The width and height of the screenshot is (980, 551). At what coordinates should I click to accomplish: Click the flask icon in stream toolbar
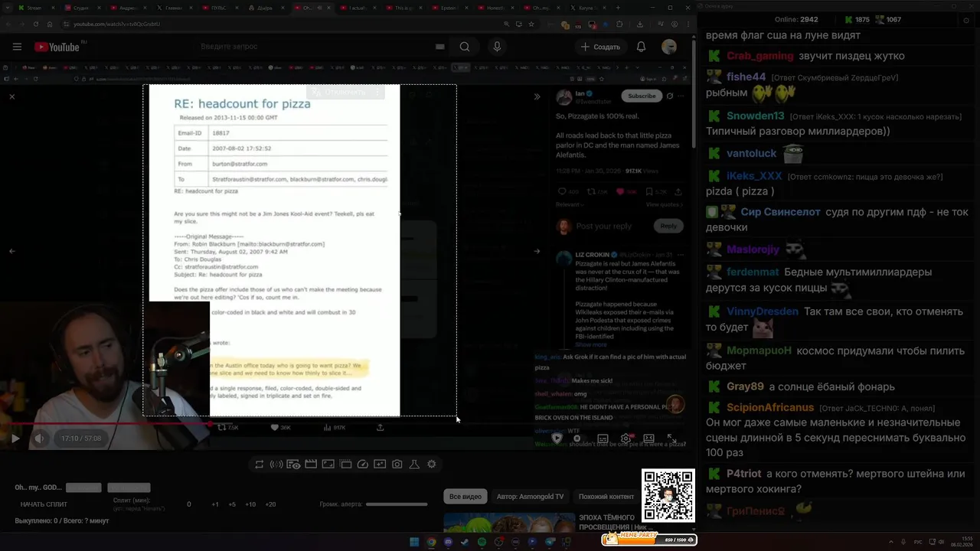pos(414,464)
